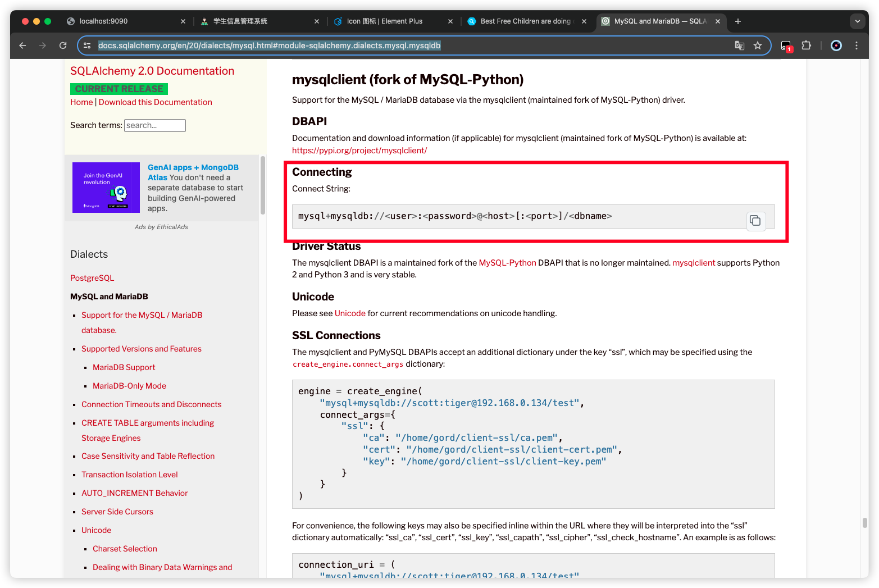Open Transaction Isolation Level link
This screenshot has width=879, height=588.
[130, 475]
